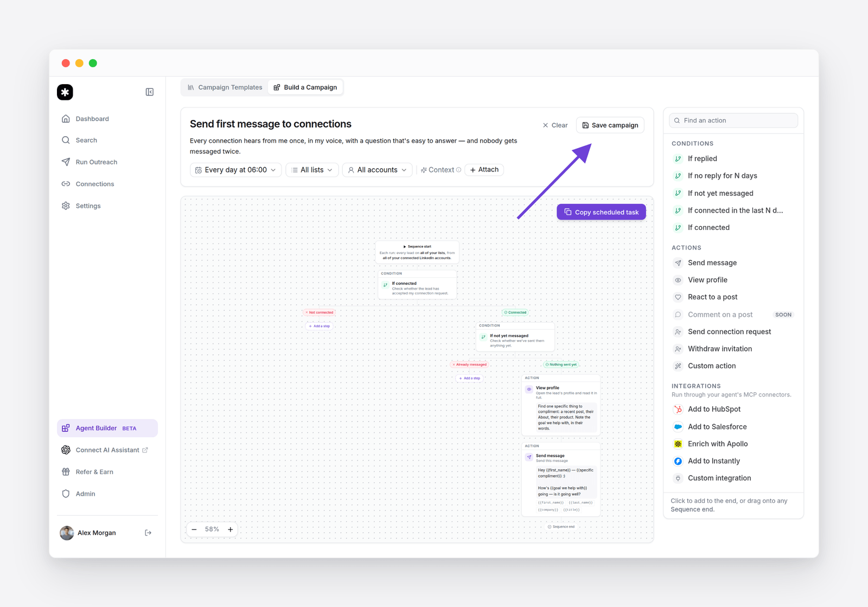868x607 pixels.
Task: Focus the Find an action search field
Action: point(733,120)
